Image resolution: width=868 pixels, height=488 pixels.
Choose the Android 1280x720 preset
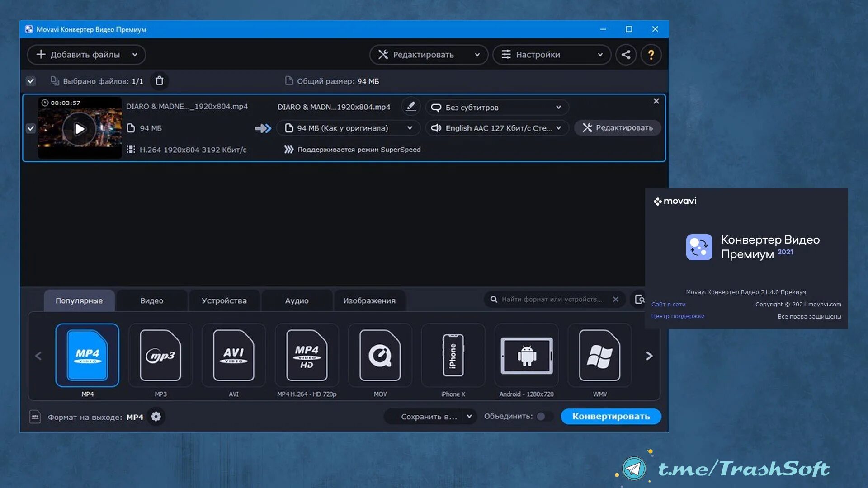(527, 355)
